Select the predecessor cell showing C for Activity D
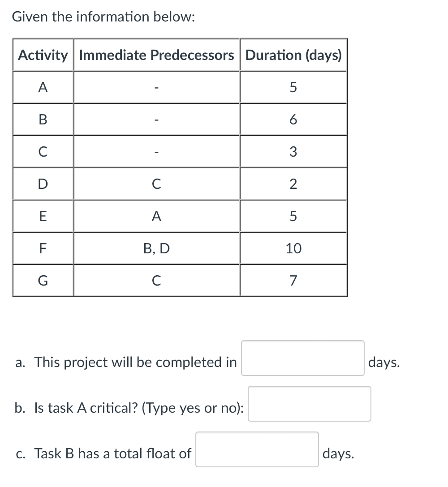 point(156,184)
